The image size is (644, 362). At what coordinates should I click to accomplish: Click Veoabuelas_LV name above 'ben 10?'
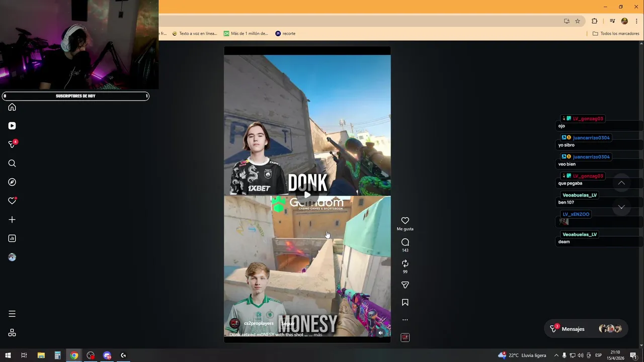580,195
